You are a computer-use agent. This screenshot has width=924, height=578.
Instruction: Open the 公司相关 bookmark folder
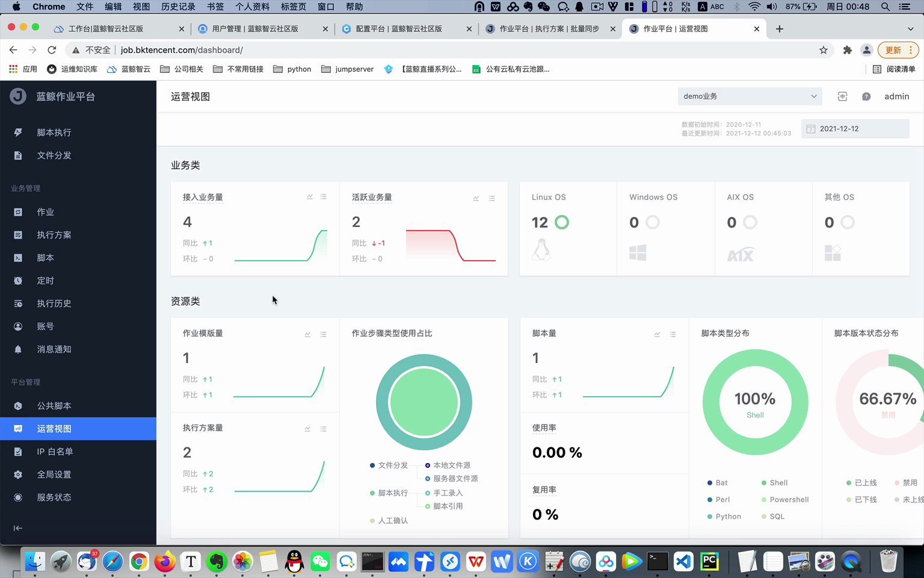[182, 69]
